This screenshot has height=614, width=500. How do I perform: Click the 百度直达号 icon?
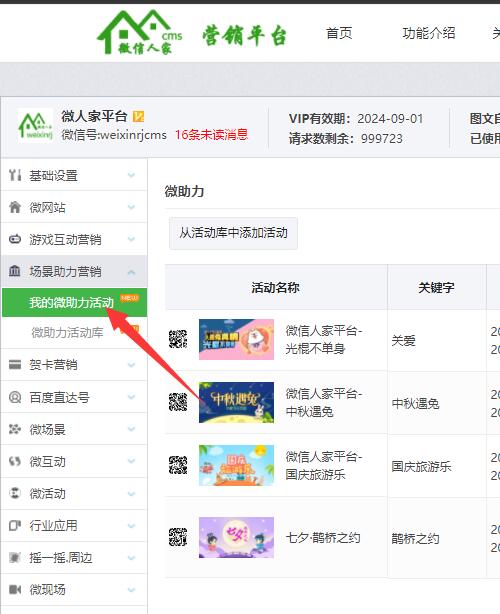click(15, 397)
